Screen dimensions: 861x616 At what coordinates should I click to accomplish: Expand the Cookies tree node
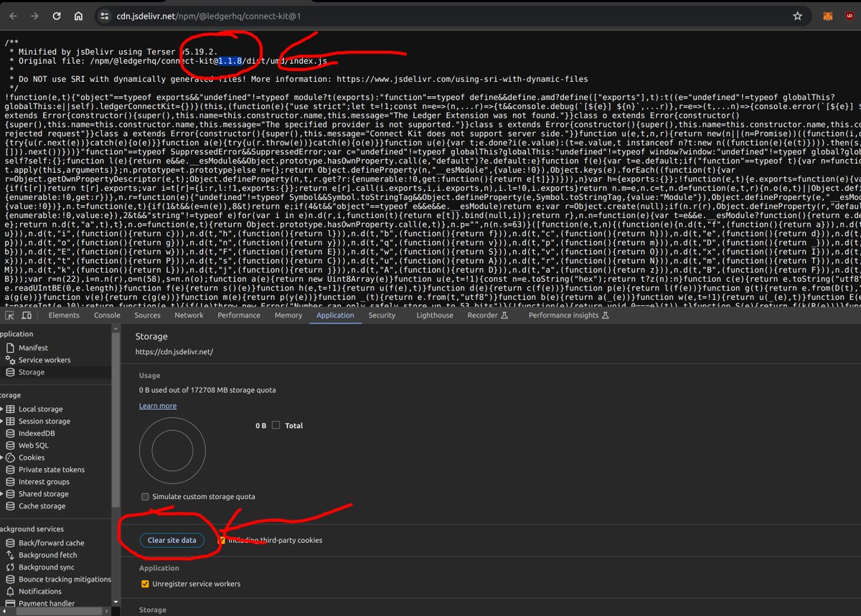click(2, 458)
